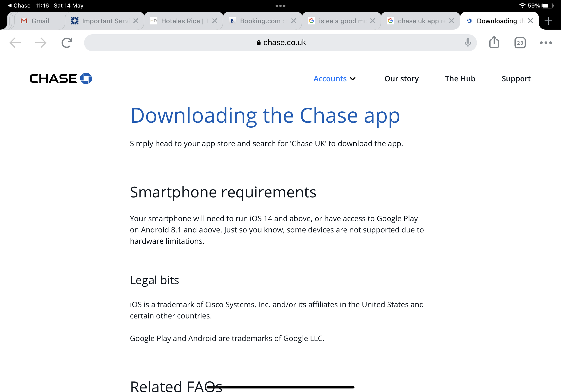
Task: Close the Hoteles Rice tab
Action: [215, 21]
